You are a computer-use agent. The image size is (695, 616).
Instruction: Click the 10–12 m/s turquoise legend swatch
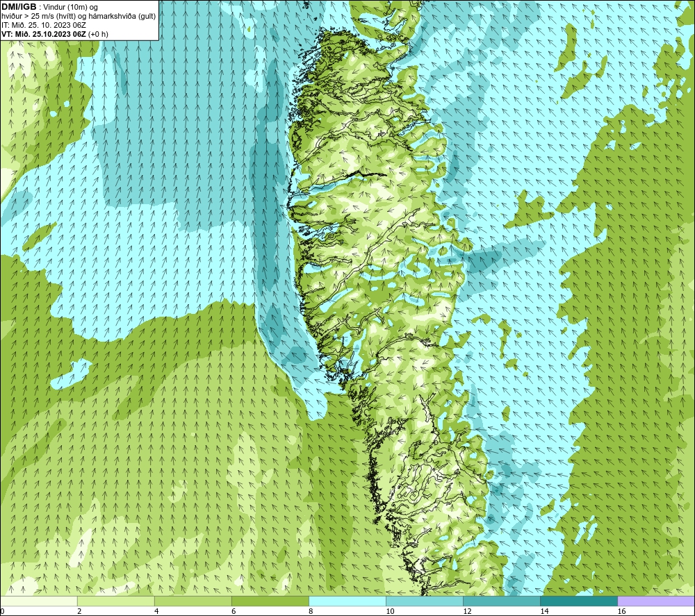[x=424, y=601]
